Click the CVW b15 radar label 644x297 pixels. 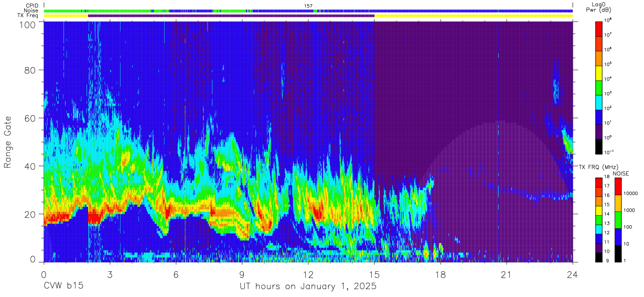pyautogui.click(x=63, y=287)
